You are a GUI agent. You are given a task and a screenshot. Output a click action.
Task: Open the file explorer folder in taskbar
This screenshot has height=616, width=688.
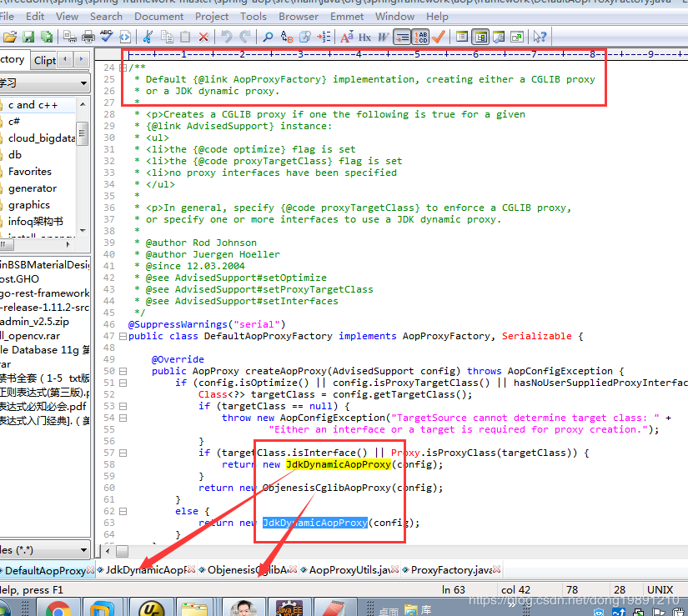click(x=194, y=608)
